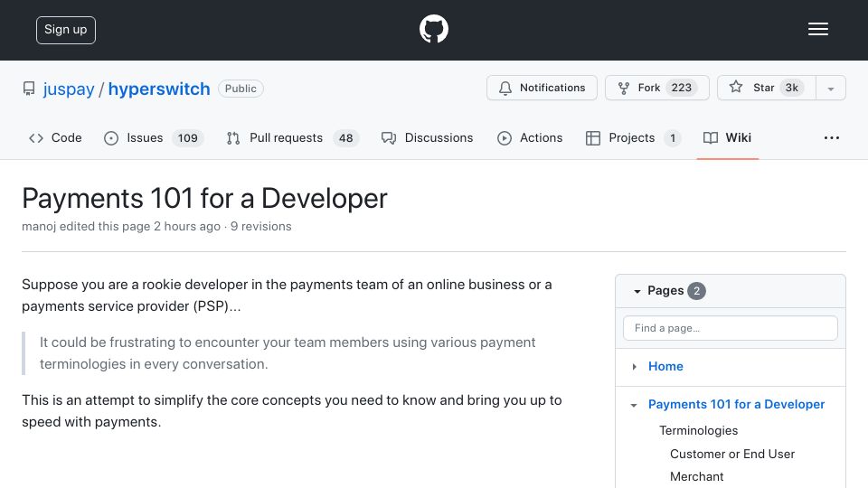Click the 109 issues counter
The width and height of the screenshot is (868, 488).
click(x=188, y=137)
